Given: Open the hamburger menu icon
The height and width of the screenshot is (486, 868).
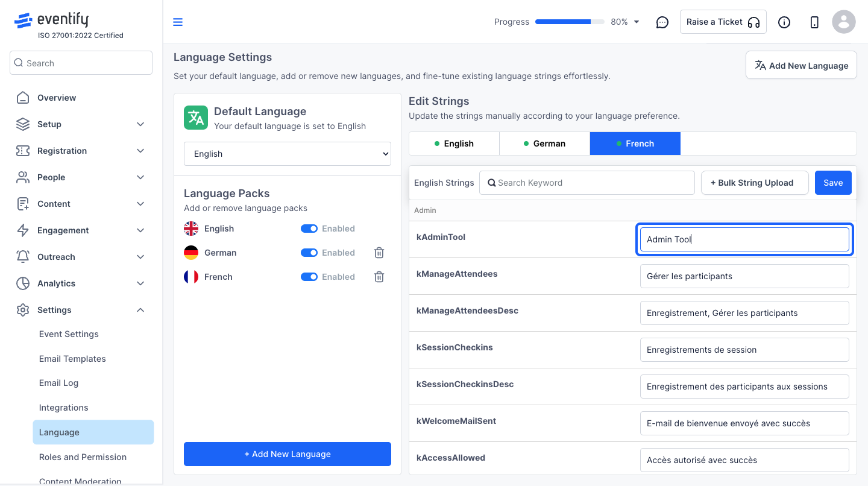Looking at the screenshot, I should click(x=178, y=22).
